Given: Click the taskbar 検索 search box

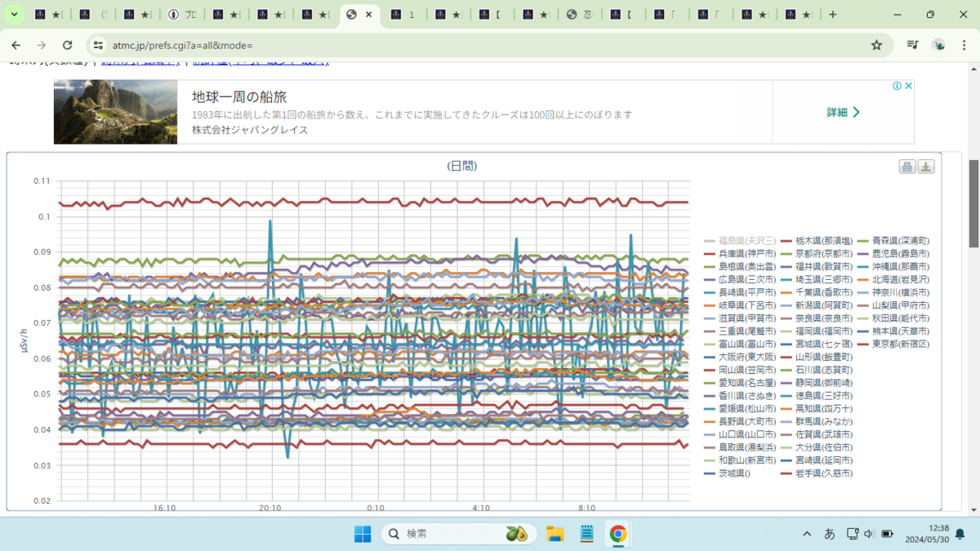Looking at the screenshot, I should [459, 534].
